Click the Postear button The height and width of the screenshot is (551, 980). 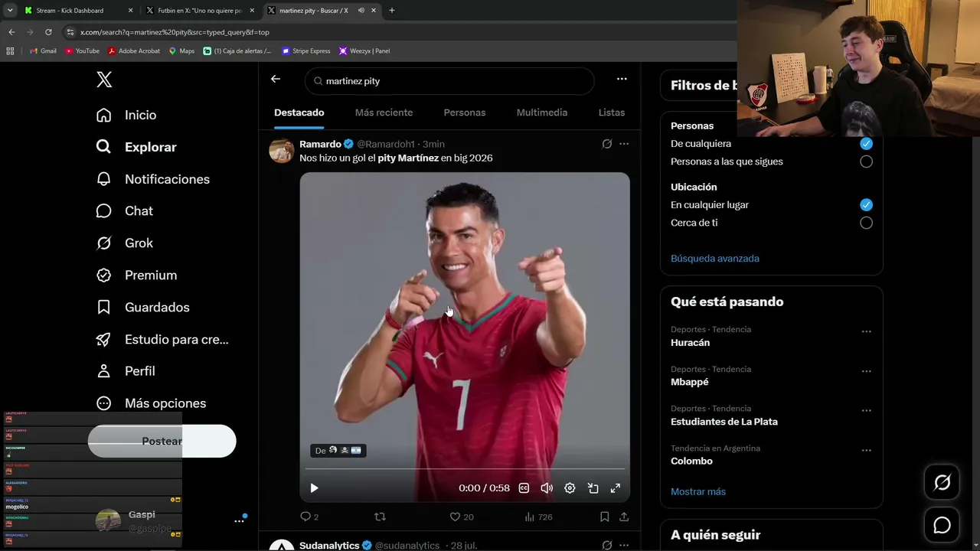click(x=162, y=441)
